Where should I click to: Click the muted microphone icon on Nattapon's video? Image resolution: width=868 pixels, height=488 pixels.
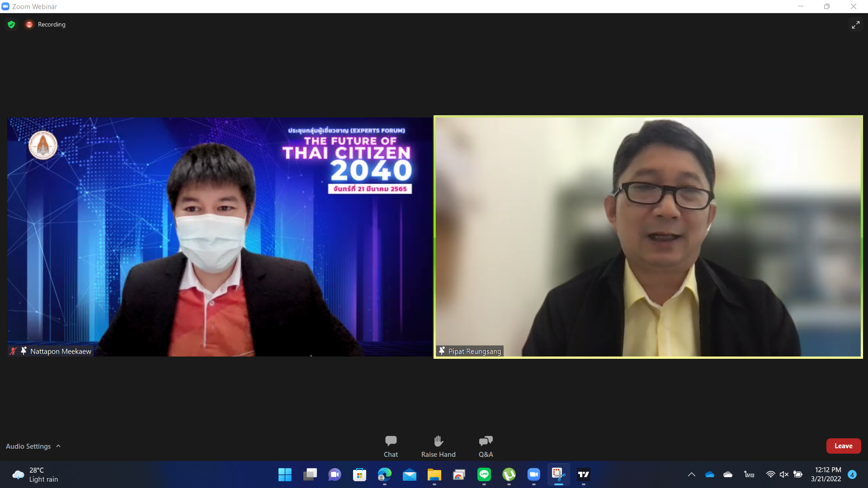13,351
